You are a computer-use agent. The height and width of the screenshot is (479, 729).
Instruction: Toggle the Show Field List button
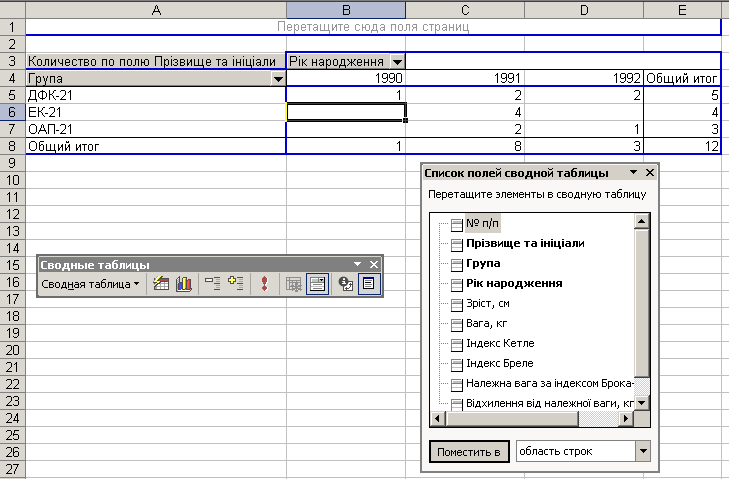click(x=369, y=283)
